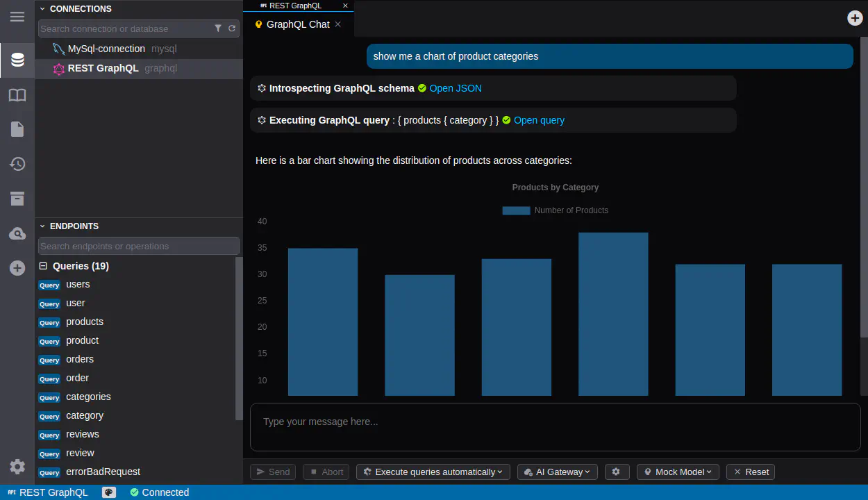Viewport: 868px width, 500px height.
Task: Click the archive icon in the sidebar
Action: point(17,199)
